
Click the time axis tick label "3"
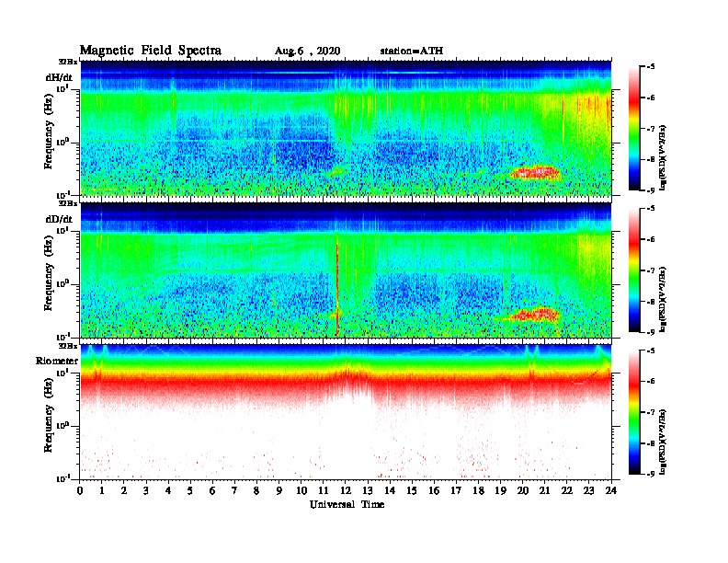coord(146,491)
